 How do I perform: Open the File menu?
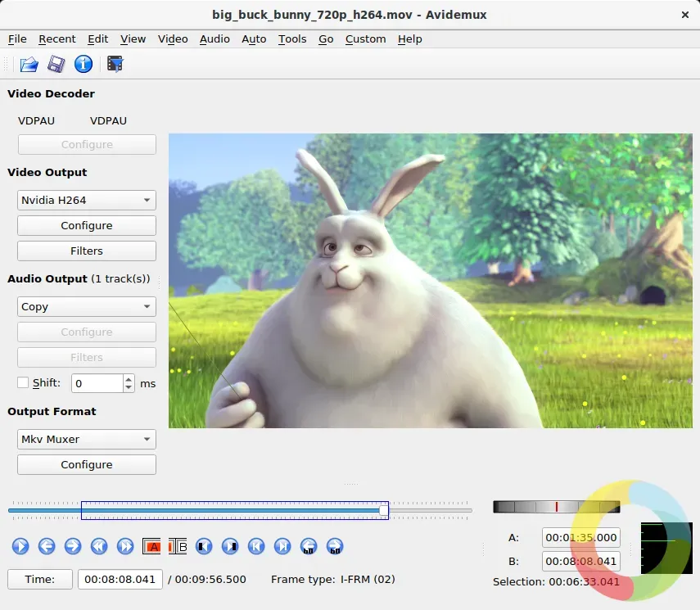point(17,39)
